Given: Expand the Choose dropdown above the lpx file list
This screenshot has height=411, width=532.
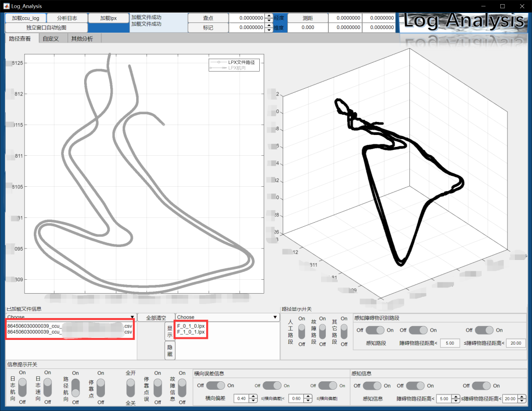Looking at the screenshot, I should pyautogui.click(x=227, y=317).
